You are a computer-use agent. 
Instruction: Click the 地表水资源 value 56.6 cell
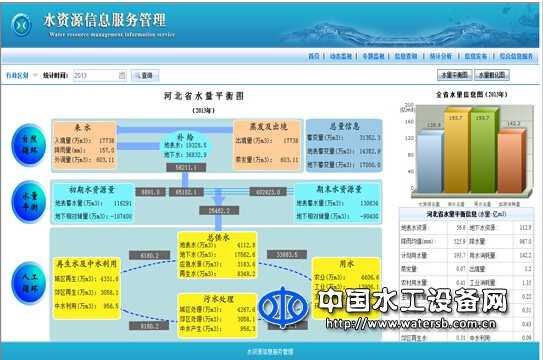tap(457, 228)
